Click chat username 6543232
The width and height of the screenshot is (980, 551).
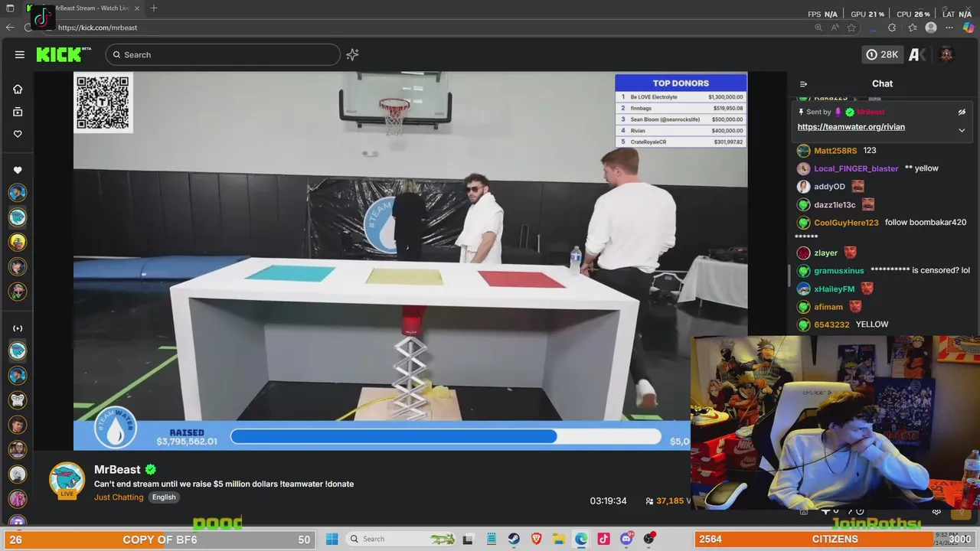tap(831, 324)
